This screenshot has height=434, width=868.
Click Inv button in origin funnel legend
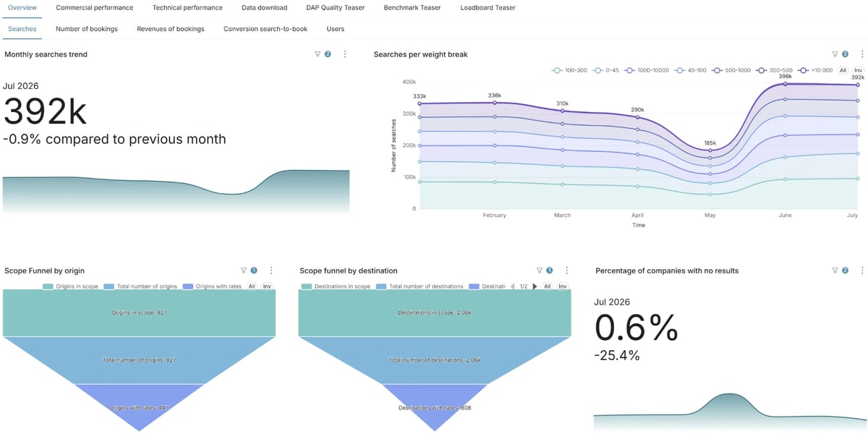pyautogui.click(x=267, y=286)
